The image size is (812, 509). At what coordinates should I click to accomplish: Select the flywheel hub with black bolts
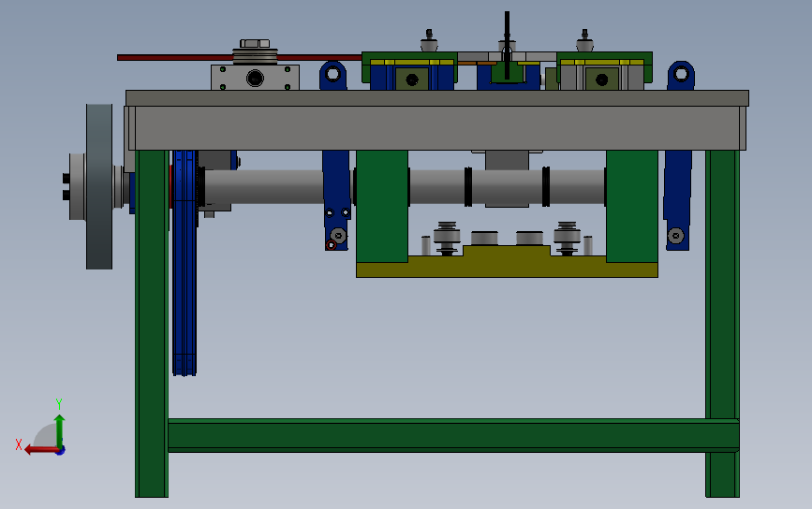[76, 186]
